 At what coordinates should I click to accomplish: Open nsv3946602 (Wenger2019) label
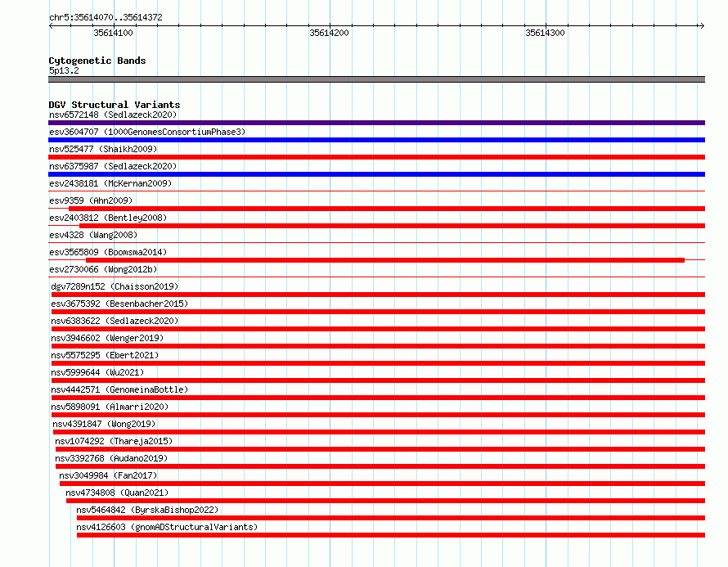point(107,338)
